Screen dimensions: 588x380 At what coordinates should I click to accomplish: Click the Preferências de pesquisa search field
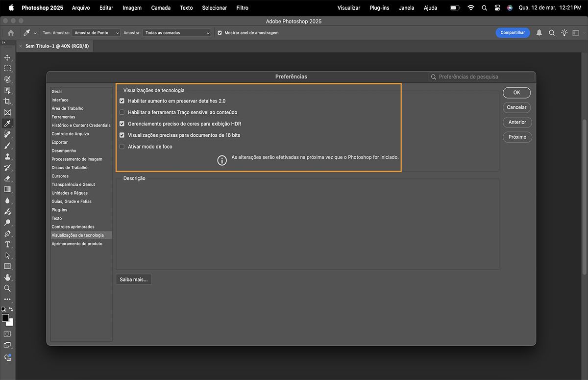click(x=481, y=77)
